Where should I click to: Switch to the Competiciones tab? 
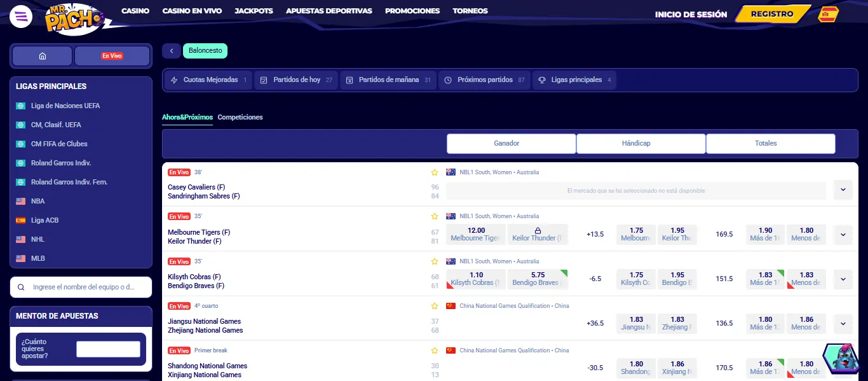[x=240, y=117]
